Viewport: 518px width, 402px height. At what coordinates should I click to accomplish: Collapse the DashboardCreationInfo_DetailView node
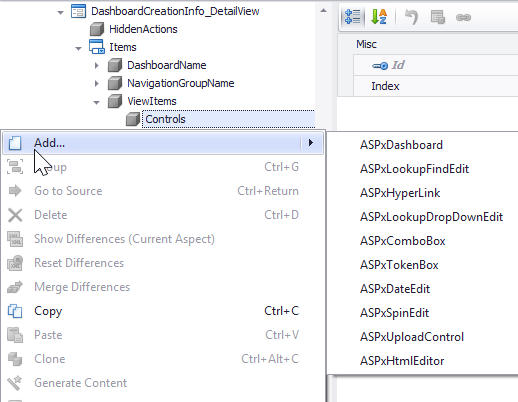point(60,13)
